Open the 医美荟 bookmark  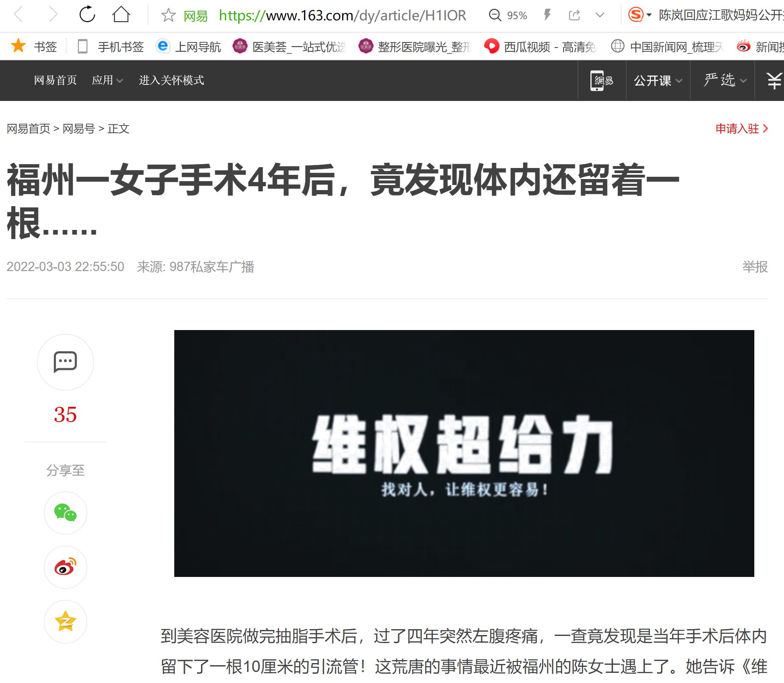[290, 46]
